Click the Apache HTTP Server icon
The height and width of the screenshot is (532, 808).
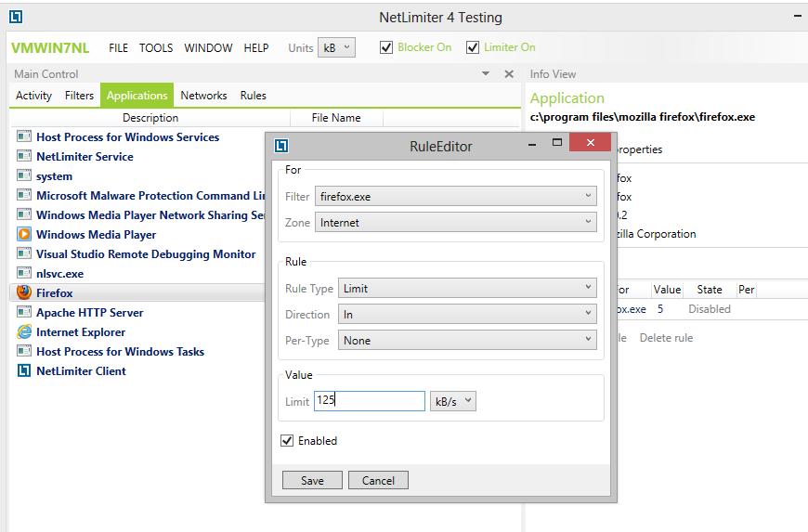[24, 312]
